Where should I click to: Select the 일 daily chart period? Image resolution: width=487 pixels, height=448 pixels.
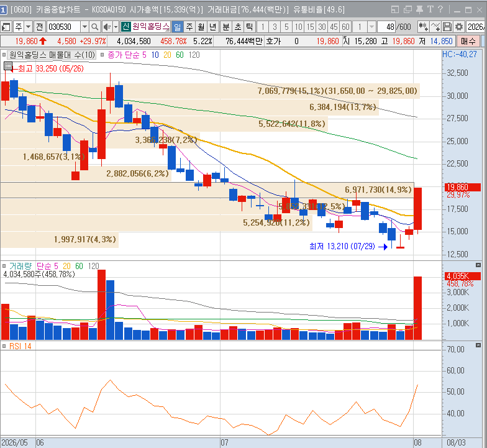tap(178, 27)
